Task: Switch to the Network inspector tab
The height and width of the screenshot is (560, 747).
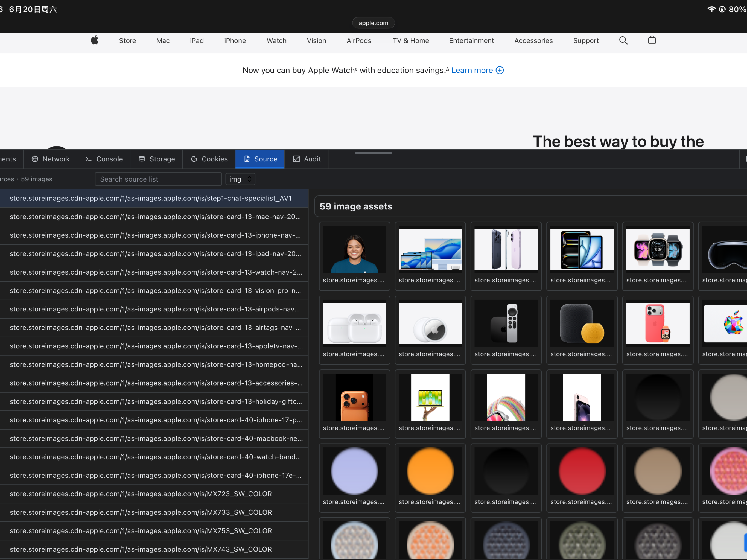Action: pyautogui.click(x=50, y=159)
